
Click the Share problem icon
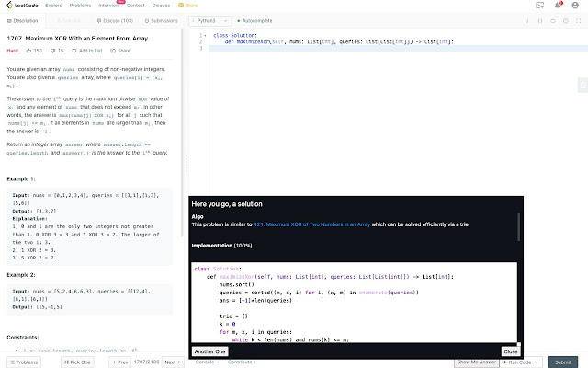click(113, 51)
